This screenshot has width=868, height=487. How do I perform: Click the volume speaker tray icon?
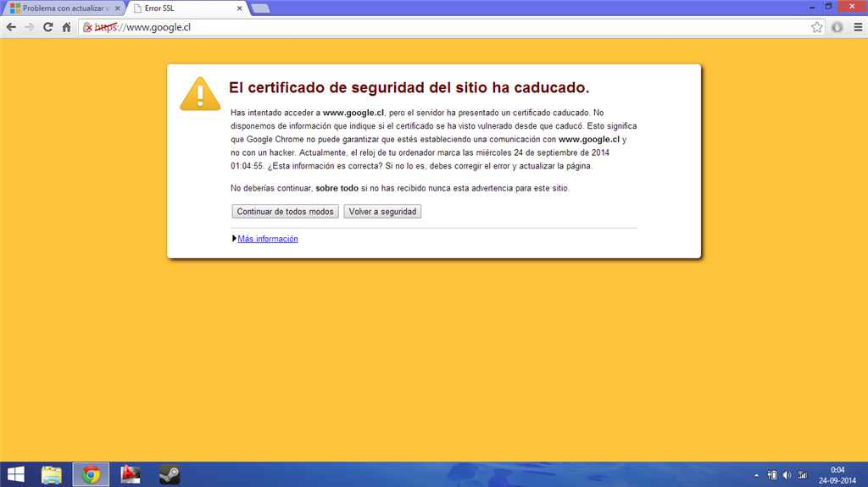787,475
